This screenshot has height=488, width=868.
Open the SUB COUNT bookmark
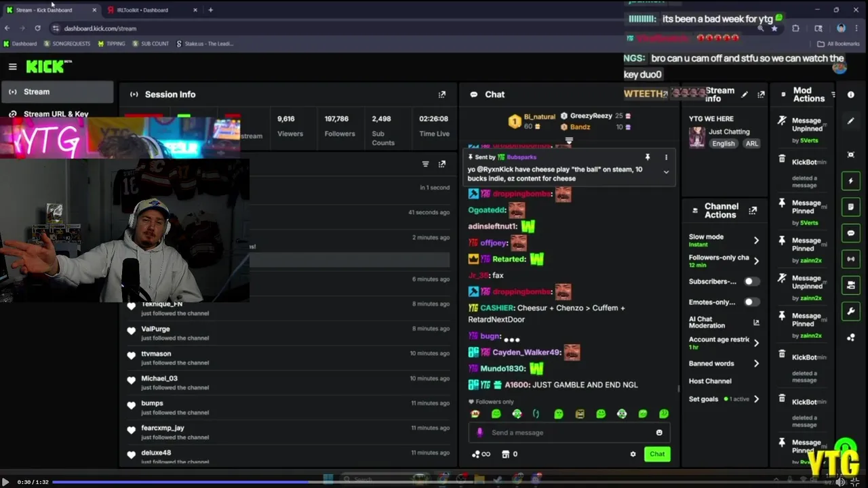151,43
